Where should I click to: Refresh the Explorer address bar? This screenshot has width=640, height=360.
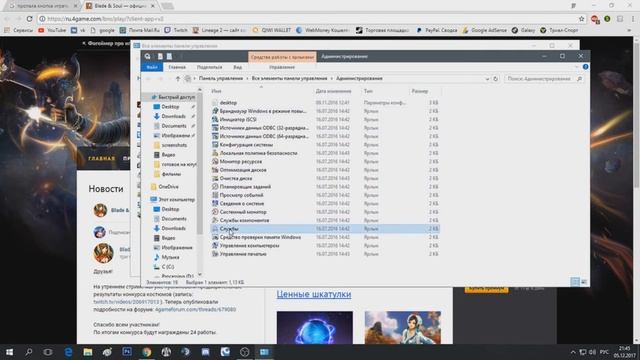coord(496,78)
